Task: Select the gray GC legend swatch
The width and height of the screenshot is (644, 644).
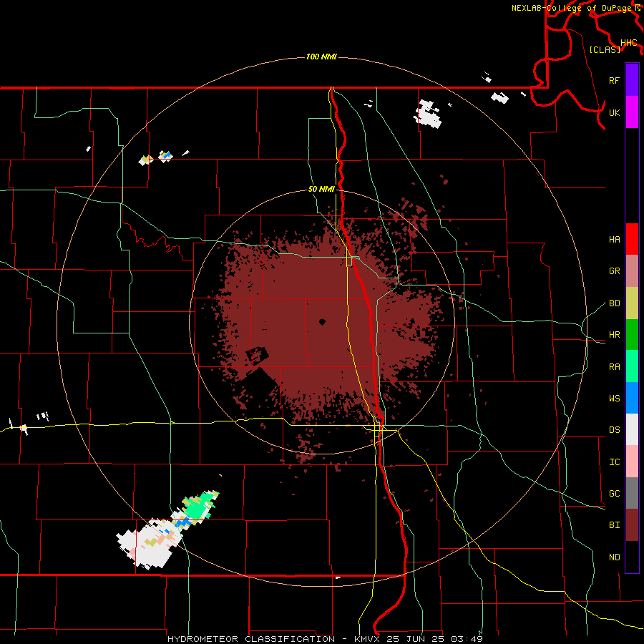Action: [632, 493]
